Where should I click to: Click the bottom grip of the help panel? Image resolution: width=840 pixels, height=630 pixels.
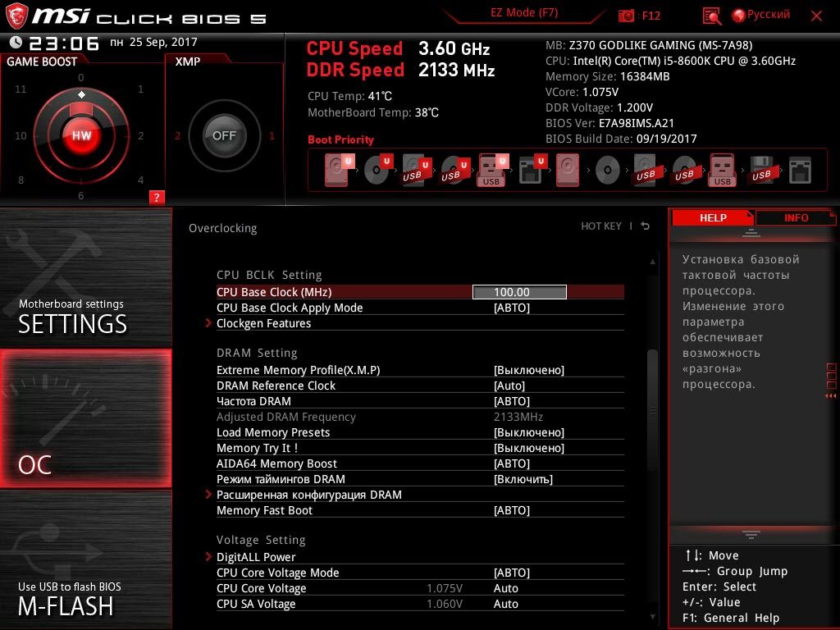[x=751, y=534]
